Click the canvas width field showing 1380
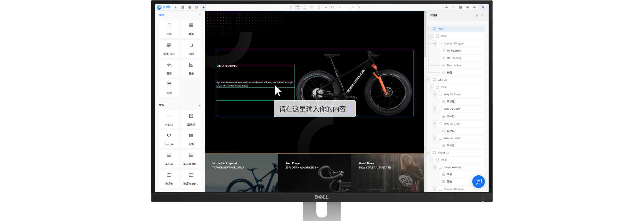The height and width of the screenshot is (221, 644). [330, 7]
